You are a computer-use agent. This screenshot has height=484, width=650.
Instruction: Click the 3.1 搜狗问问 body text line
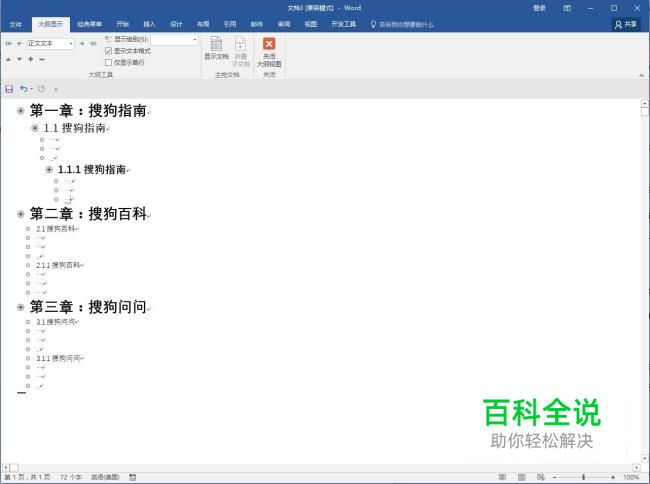[56, 322]
